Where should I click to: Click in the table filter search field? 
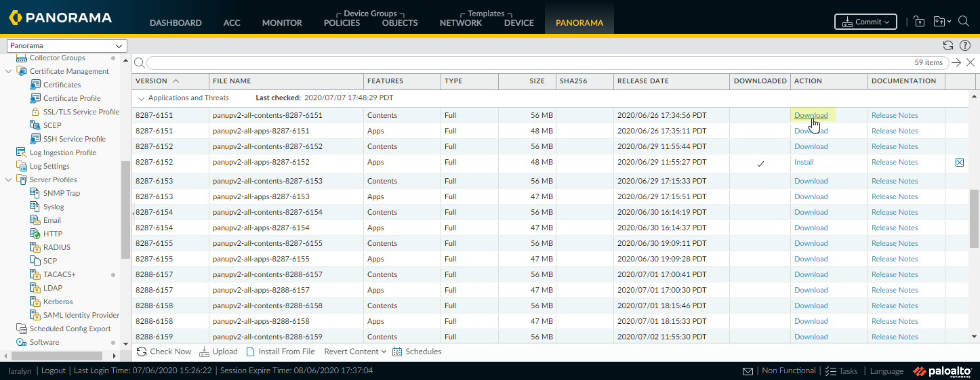[529, 62]
